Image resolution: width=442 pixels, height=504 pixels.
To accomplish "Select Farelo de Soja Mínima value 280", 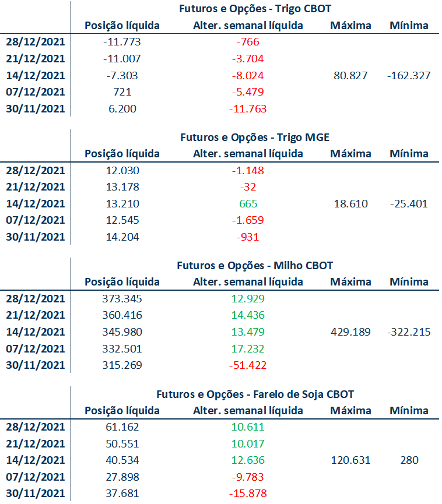I will click(x=409, y=460).
